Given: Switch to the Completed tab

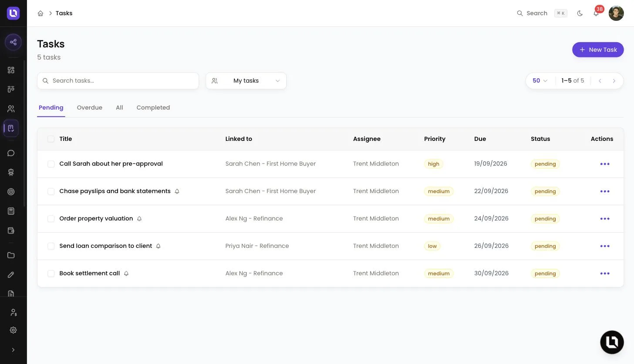Looking at the screenshot, I should (153, 108).
